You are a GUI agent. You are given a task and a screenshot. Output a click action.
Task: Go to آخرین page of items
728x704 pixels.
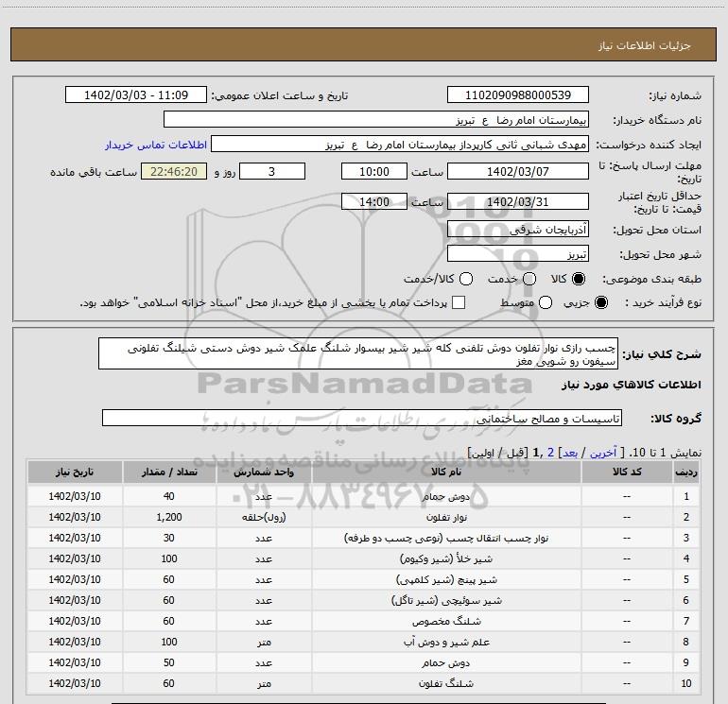click(x=602, y=452)
